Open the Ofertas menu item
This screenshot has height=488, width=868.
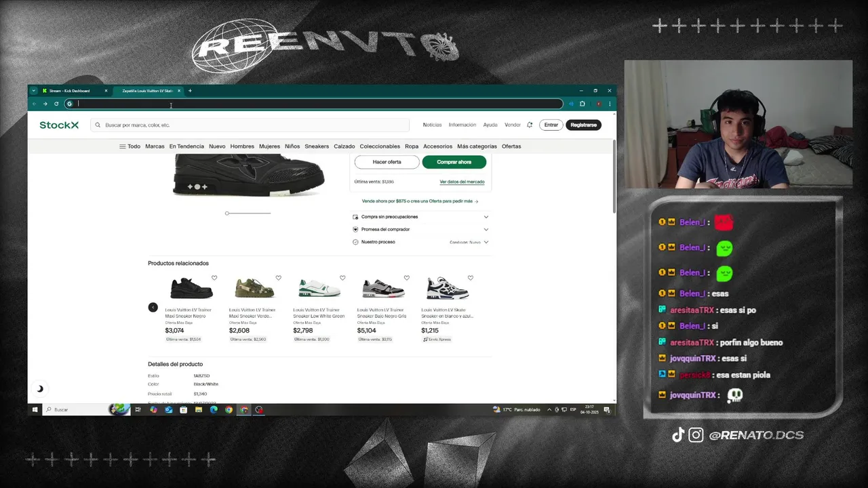(511, 146)
